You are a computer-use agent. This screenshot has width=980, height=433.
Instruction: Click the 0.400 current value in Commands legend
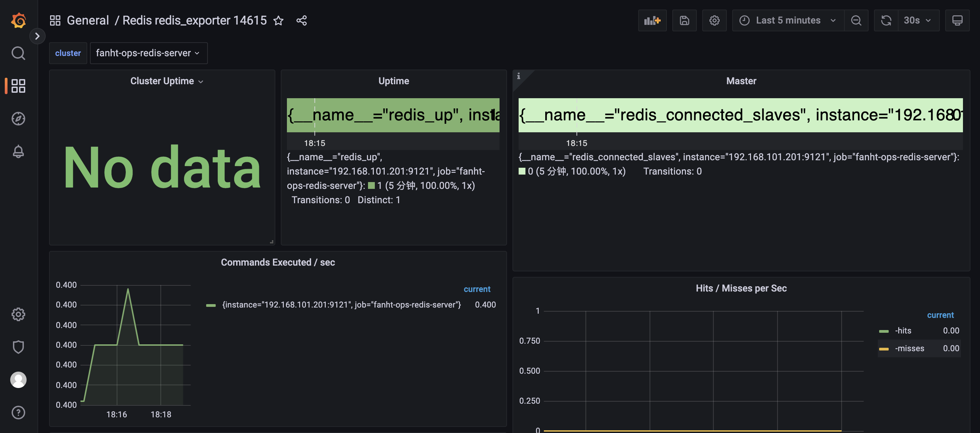point(485,305)
